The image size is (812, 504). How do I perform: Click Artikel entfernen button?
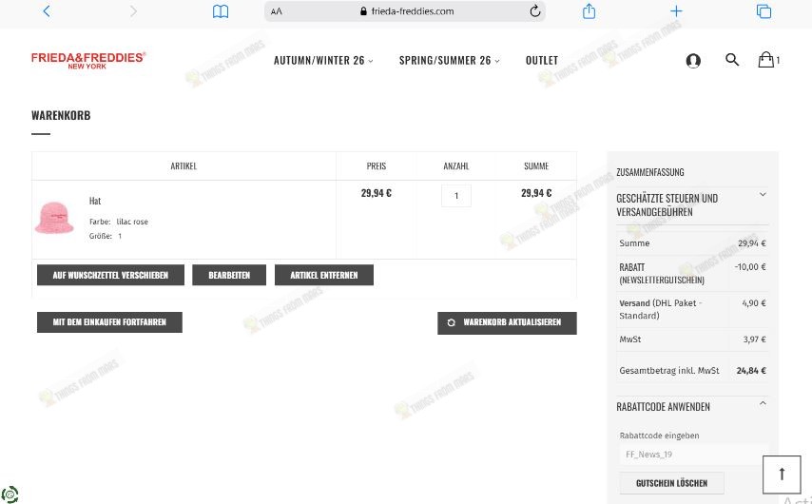click(323, 275)
